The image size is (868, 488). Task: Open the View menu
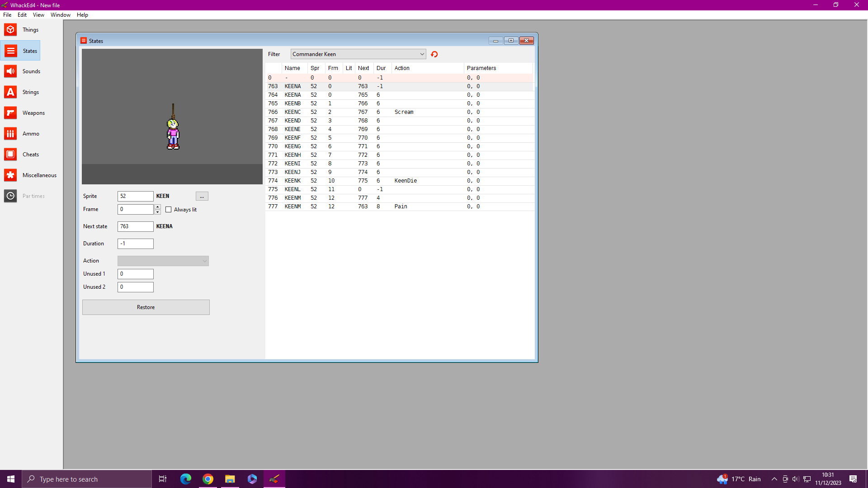pyautogui.click(x=38, y=15)
